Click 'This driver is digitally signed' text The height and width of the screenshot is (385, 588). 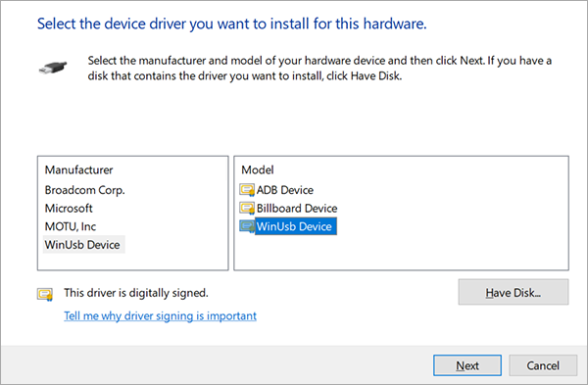click(136, 293)
